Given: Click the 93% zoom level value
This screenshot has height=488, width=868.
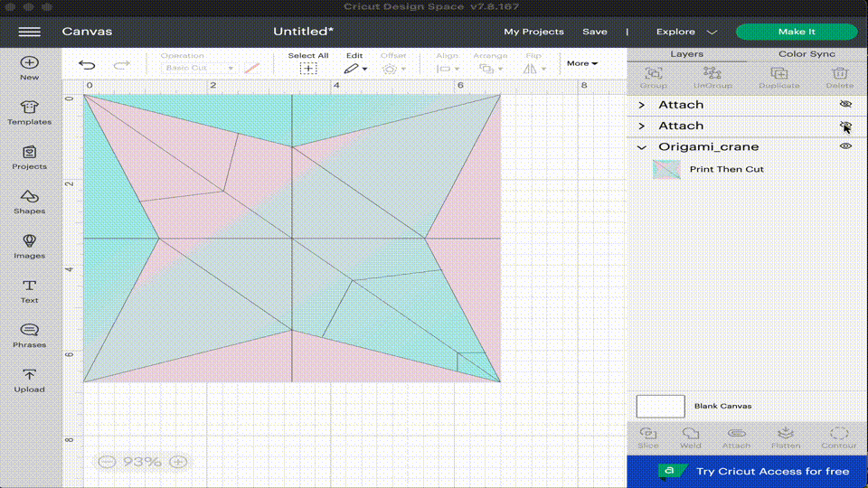Looking at the screenshot, I should (x=142, y=462).
